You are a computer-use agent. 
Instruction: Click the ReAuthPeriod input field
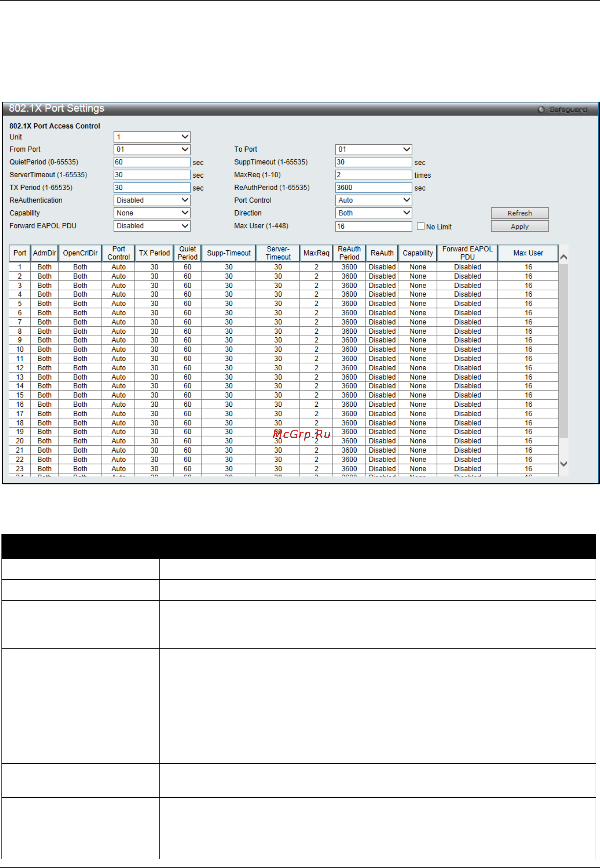(373, 188)
